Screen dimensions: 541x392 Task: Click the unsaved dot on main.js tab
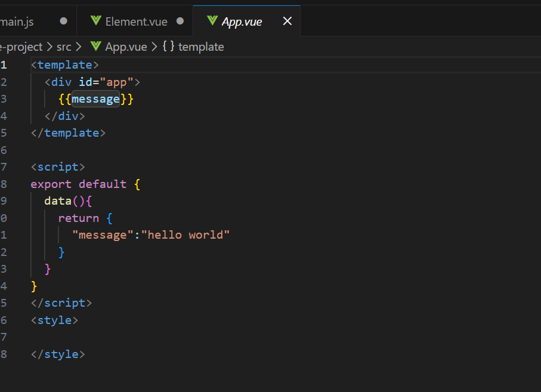coord(63,21)
